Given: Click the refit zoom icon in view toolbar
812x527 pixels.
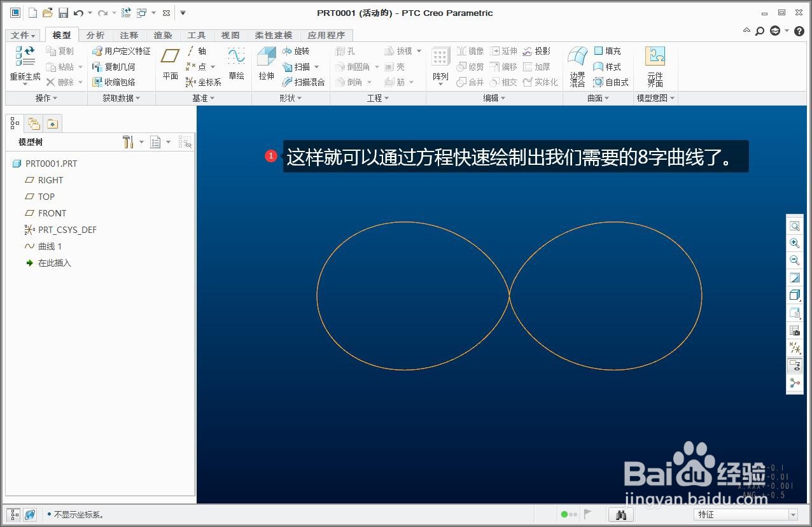Looking at the screenshot, I should 795,226.
